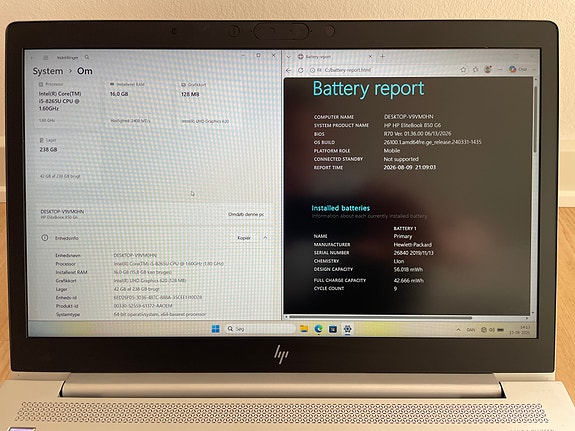Expand the Edge tab actions dropdown
The height and width of the screenshot is (431, 575).
point(289,57)
